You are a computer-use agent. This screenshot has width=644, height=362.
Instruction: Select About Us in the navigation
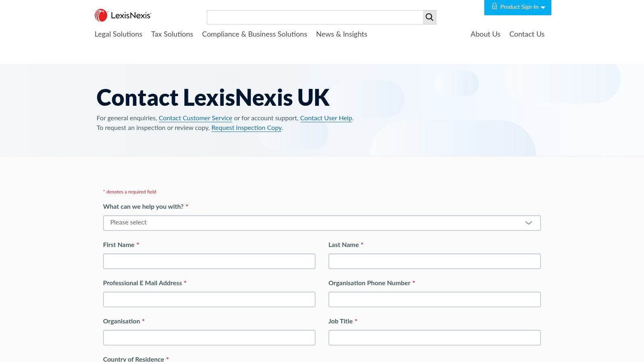click(485, 35)
